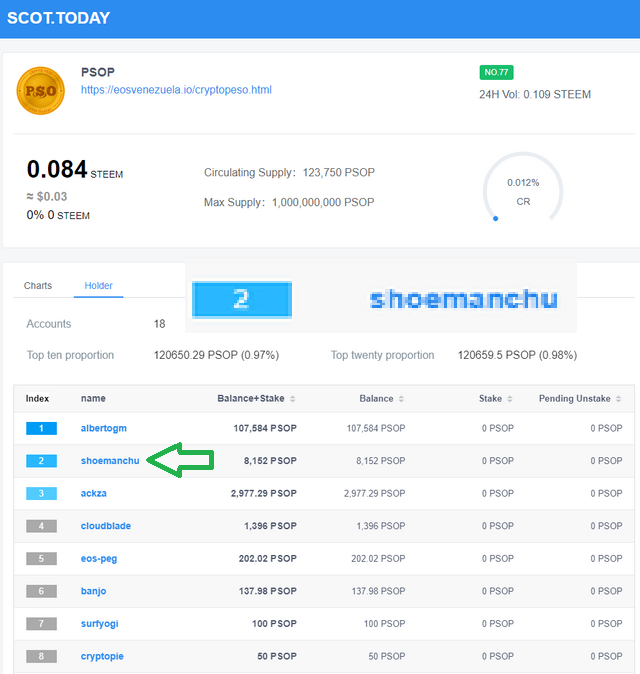Click the 0.012% CR circular gauge
The image size is (640, 674).
[x=523, y=188]
